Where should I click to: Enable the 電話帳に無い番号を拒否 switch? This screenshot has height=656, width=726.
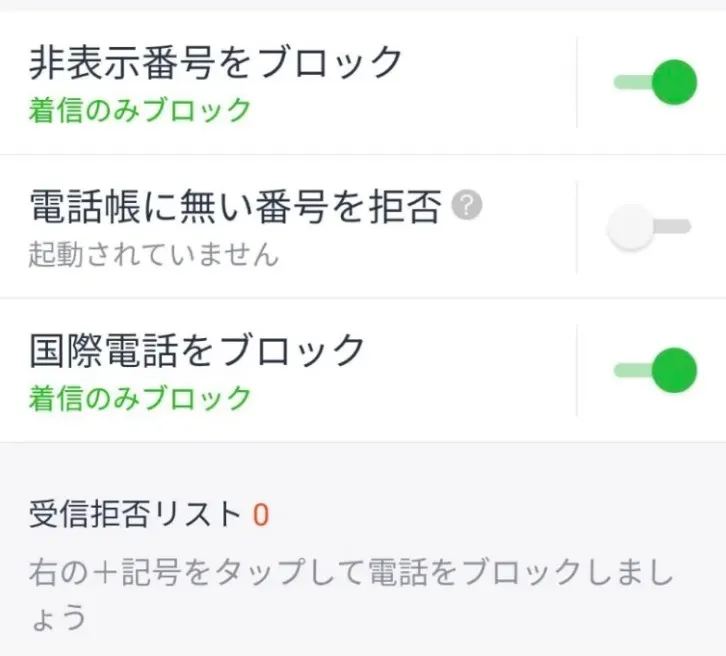tap(649, 227)
